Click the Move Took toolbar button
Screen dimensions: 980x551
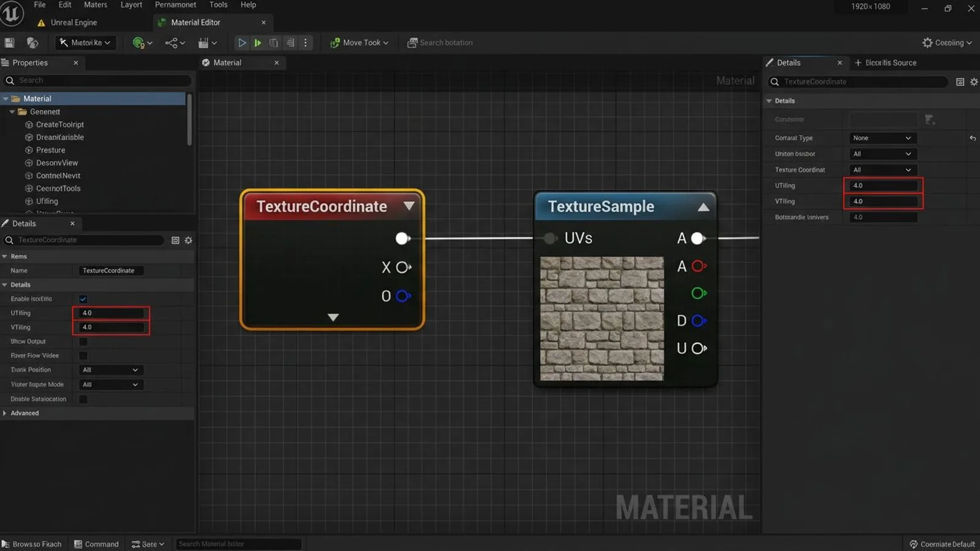coord(360,43)
